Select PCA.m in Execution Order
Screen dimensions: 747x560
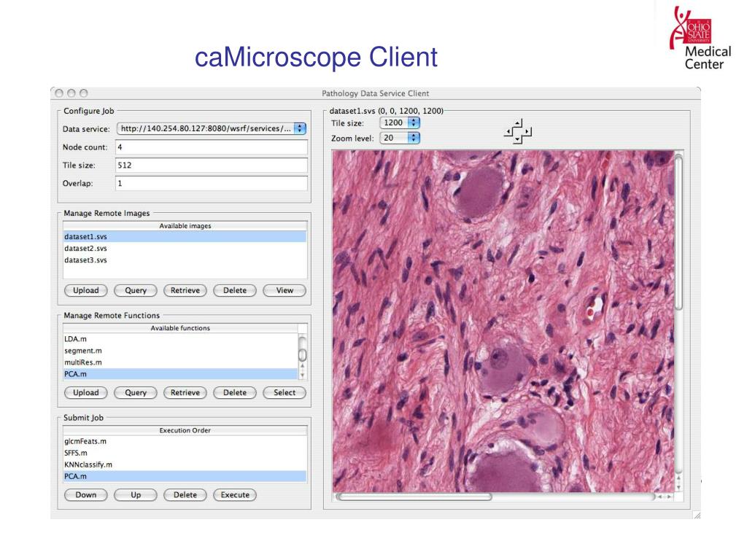tap(185, 476)
